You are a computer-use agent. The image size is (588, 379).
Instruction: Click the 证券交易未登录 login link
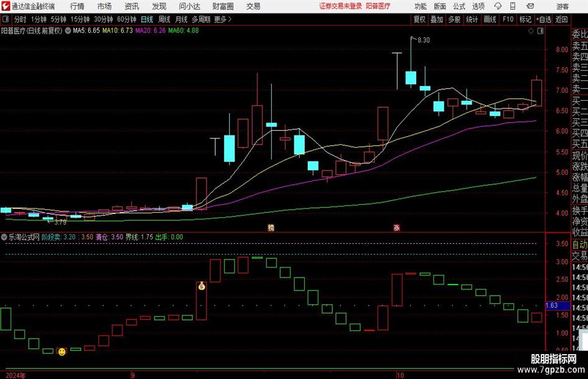[340, 6]
